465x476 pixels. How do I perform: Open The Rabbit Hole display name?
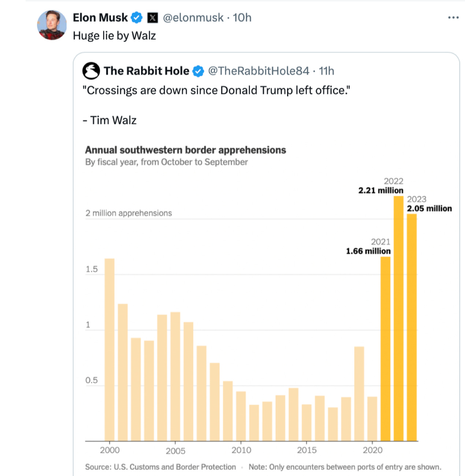(x=146, y=71)
